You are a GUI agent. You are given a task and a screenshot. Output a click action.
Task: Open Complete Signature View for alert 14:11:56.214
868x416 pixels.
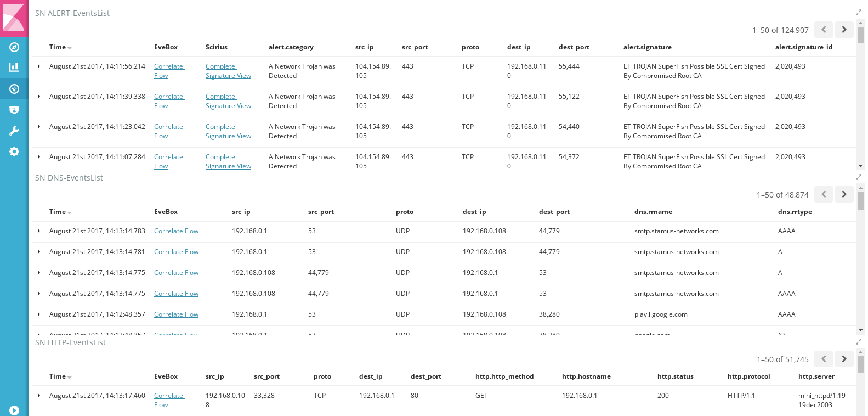point(228,71)
